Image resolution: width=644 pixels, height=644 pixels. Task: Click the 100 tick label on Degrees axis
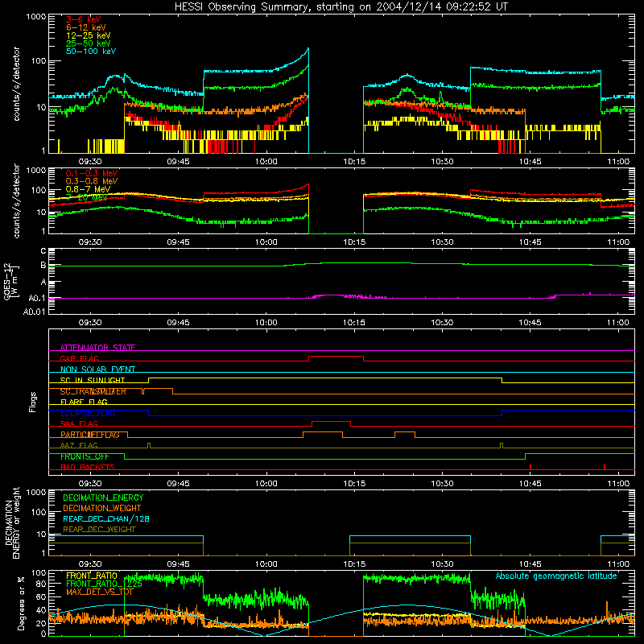(x=39, y=573)
